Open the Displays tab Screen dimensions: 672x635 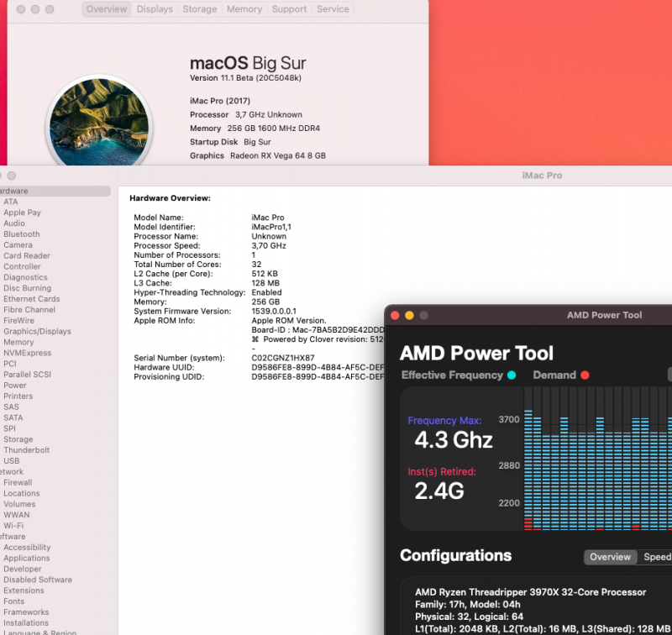(155, 9)
